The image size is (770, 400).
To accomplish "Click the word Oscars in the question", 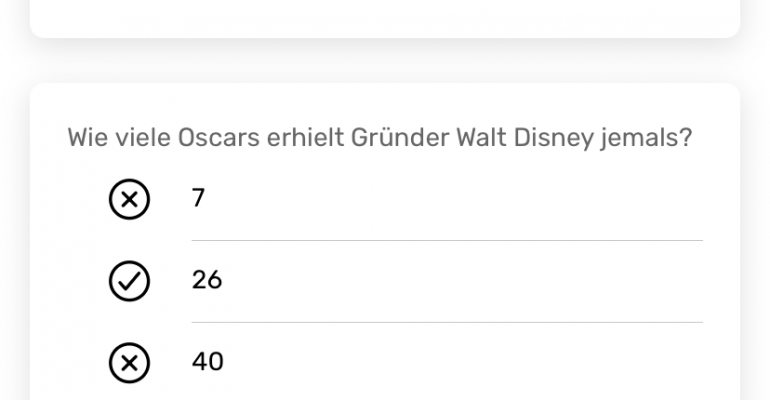I will point(219,137).
